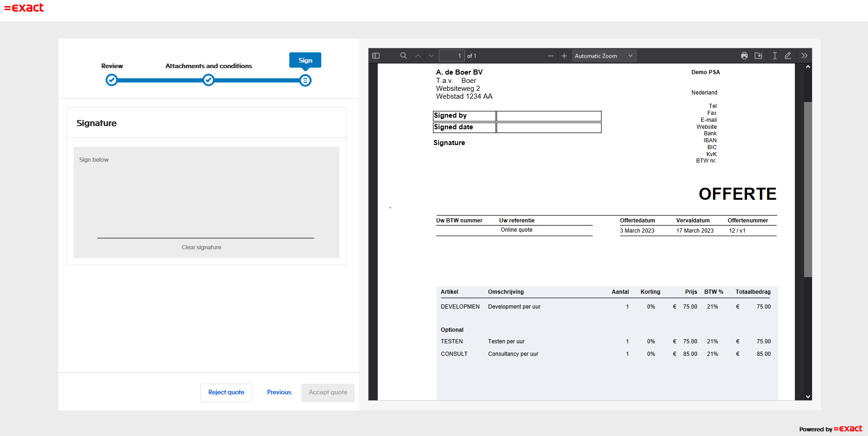Print the quote PDF
Viewport: 868px width, 436px height.
click(x=744, y=56)
